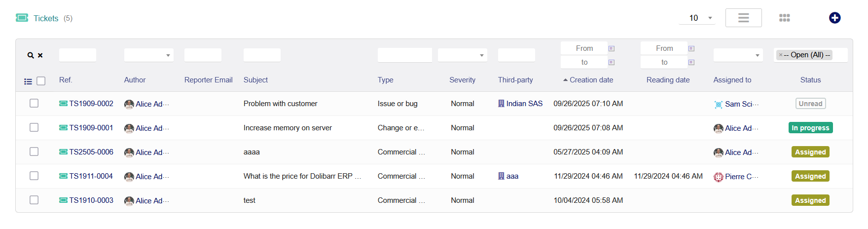Tick the select-all tickets checkbox
The height and width of the screenshot is (229, 868).
[41, 81]
